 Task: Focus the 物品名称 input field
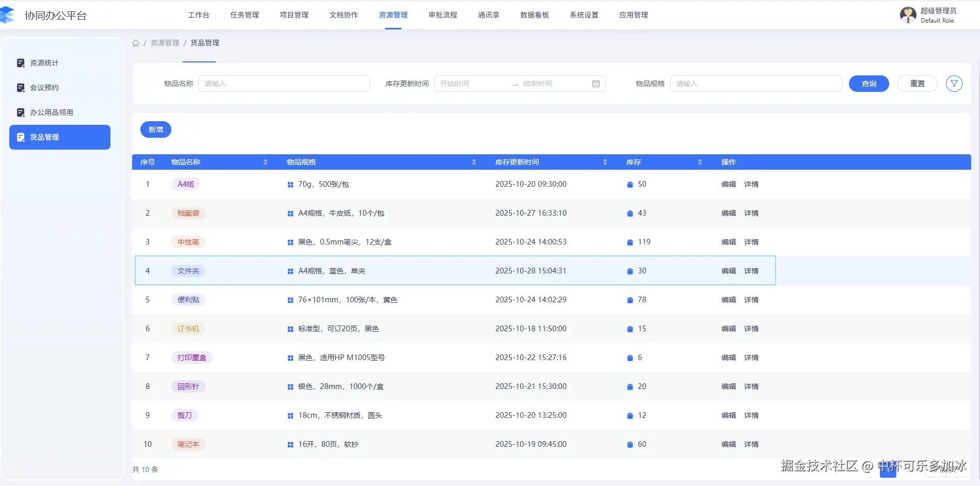(284, 84)
